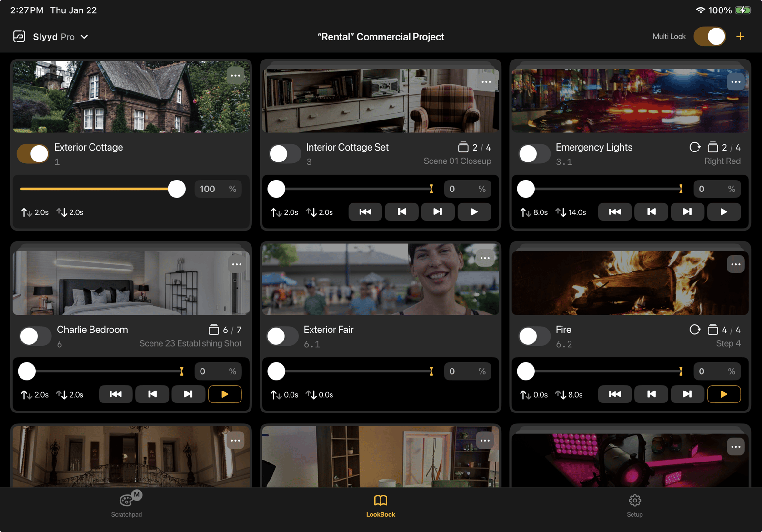Play the Emergency Lights cue list

pos(724,212)
